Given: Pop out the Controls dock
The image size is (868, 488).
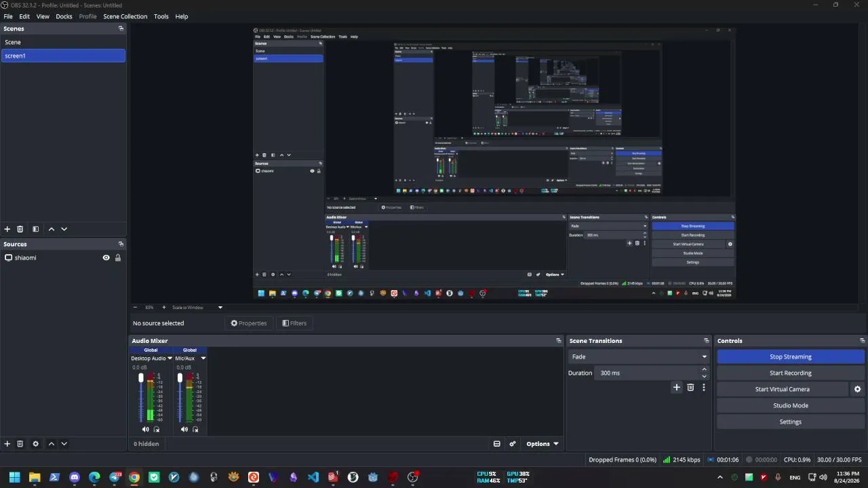Looking at the screenshot, I should [x=862, y=341].
